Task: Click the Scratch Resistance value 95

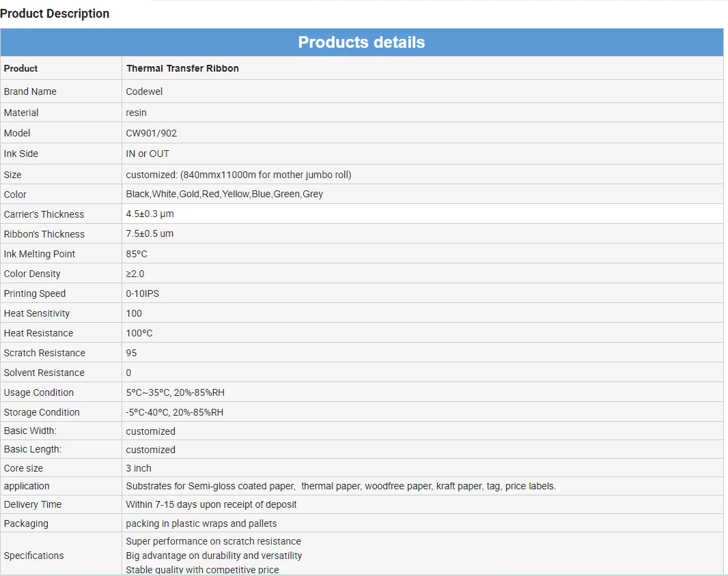Action: pos(131,353)
